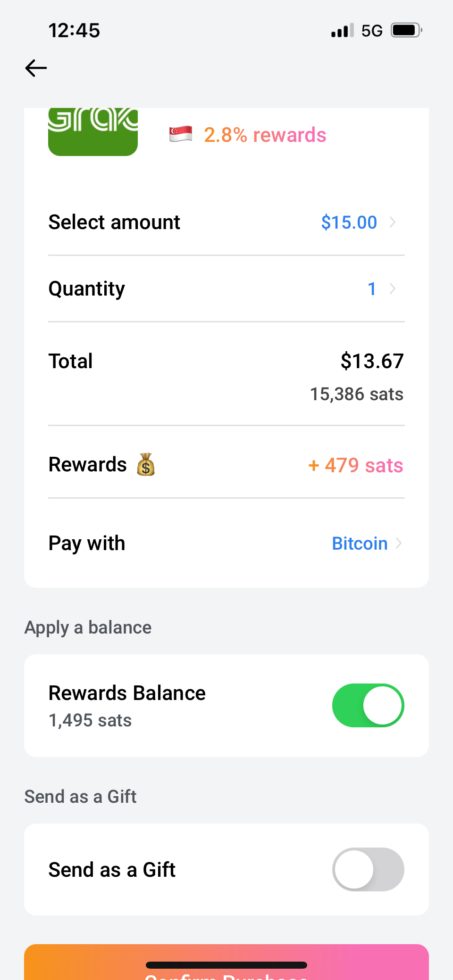The height and width of the screenshot is (980, 453).
Task: Tap the back arrow icon
Action: tap(36, 68)
